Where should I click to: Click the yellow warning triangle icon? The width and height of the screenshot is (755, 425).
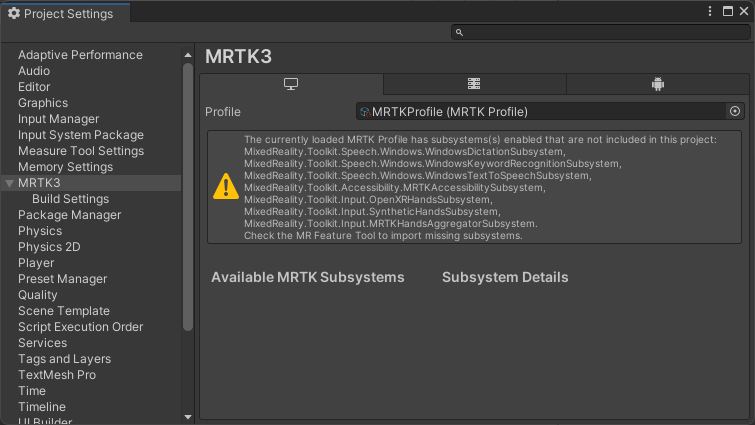click(x=226, y=186)
